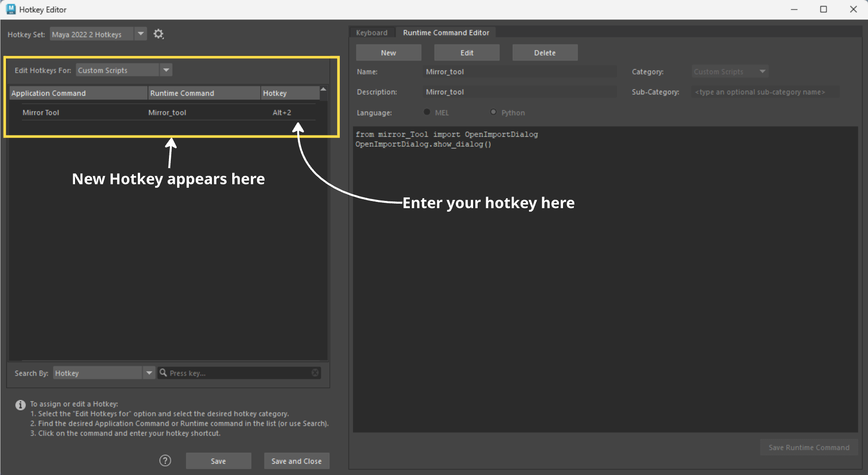Viewport: 868px width, 475px height.
Task: Click the help question mark icon
Action: [x=165, y=461]
